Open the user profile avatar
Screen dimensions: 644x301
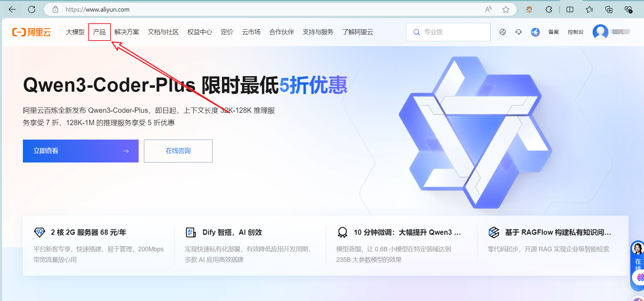(x=600, y=32)
